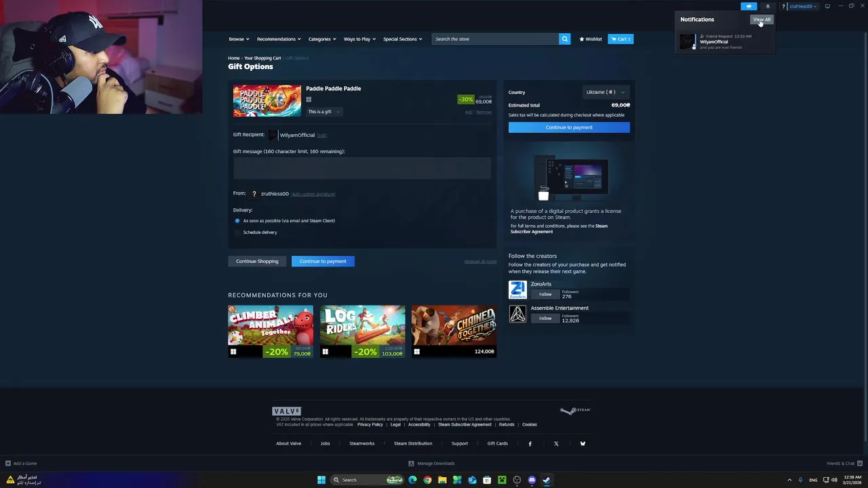This screenshot has height=488, width=868.
Task: Click the Add custom signature link
Action: (x=313, y=194)
